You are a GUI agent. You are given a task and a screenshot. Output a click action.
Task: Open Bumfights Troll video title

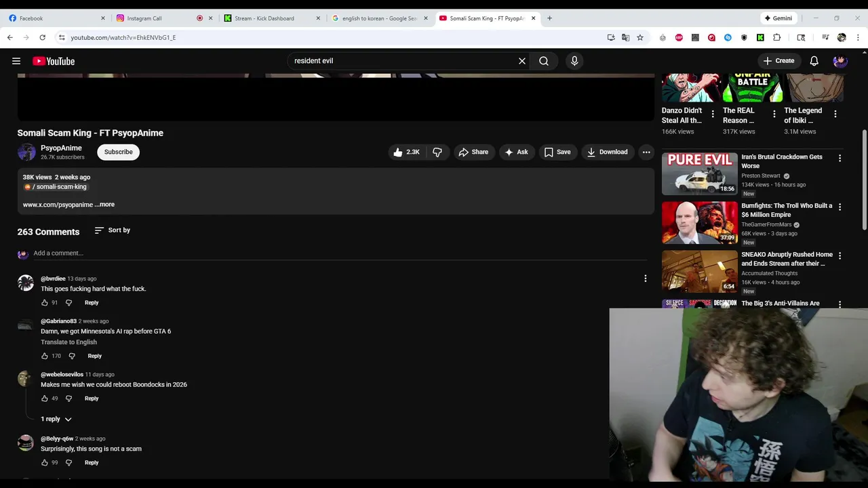tap(787, 210)
